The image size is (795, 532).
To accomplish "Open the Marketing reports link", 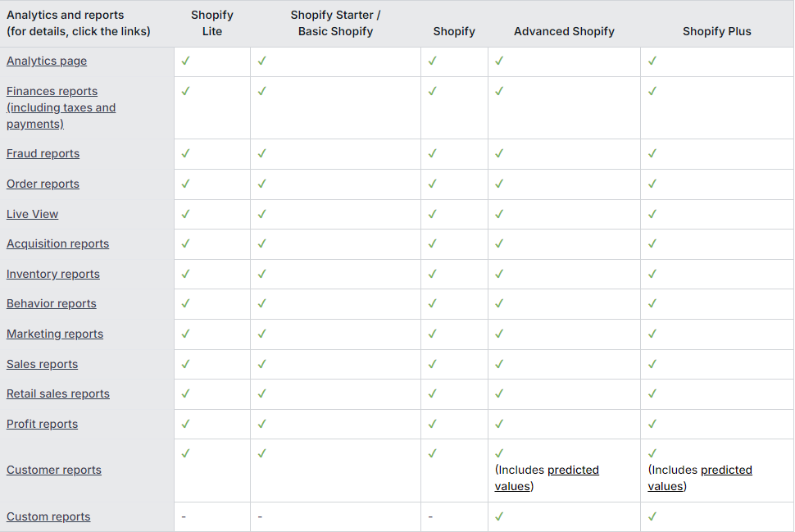I will (x=55, y=334).
